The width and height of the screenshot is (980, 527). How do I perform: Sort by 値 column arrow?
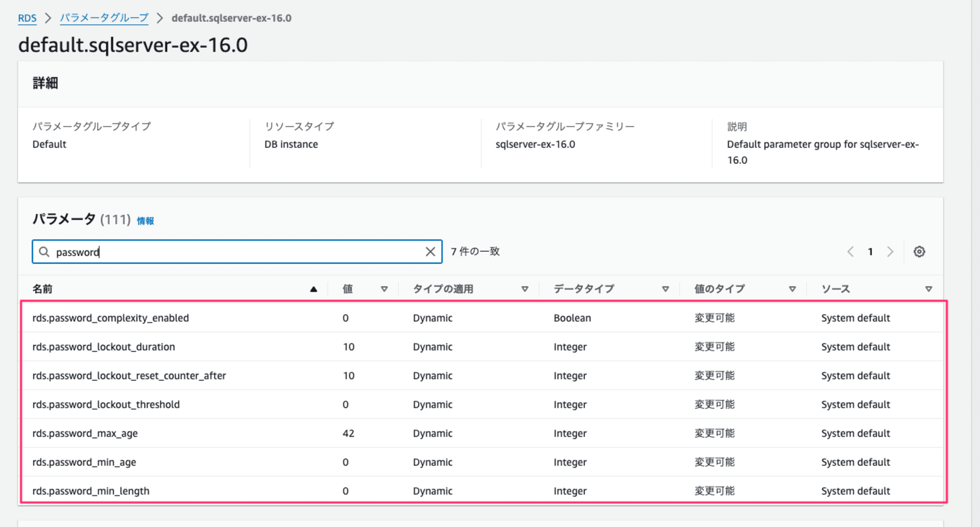(x=384, y=289)
